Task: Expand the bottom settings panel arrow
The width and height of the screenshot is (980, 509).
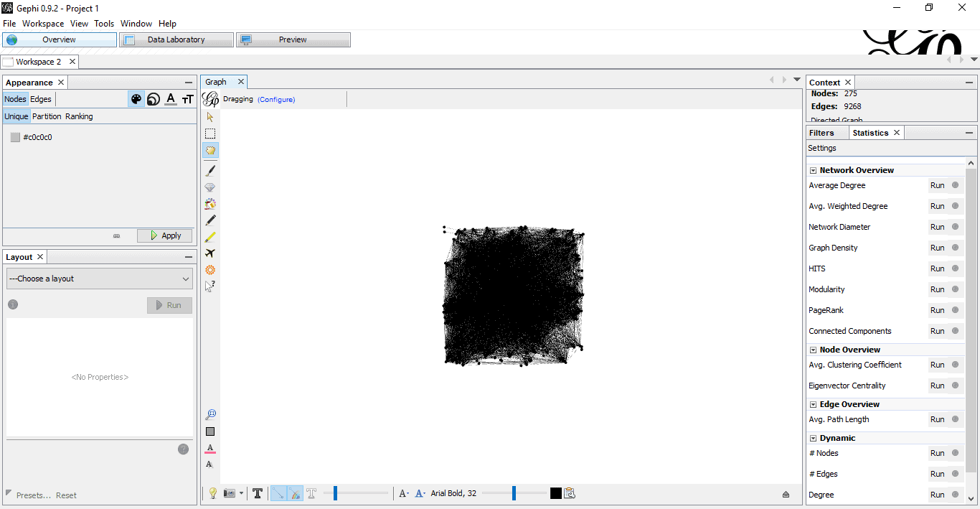Action: tap(786, 494)
